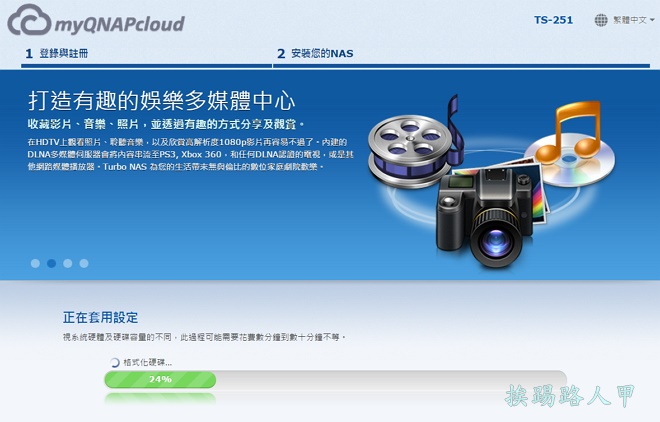Click the globe language icon
This screenshot has height=422, width=660.
[x=601, y=20]
